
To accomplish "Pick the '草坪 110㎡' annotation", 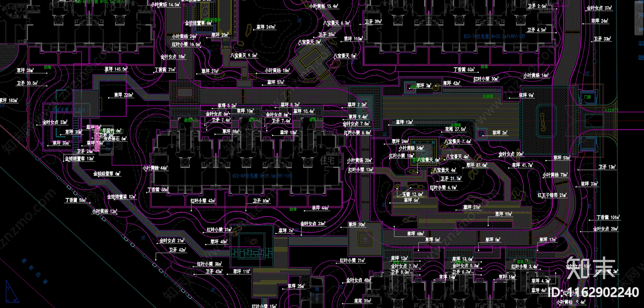I will point(353,39).
